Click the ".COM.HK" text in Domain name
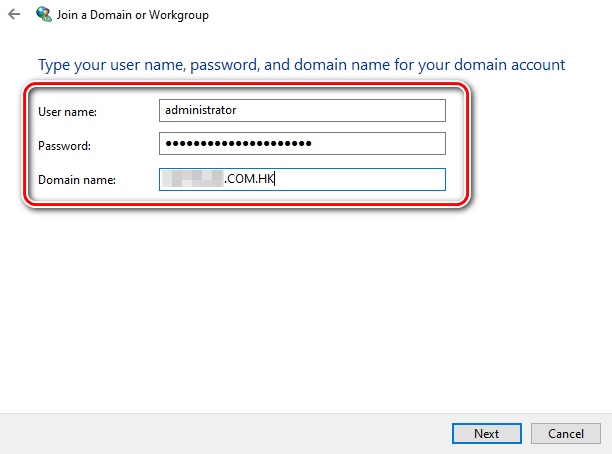The width and height of the screenshot is (612, 454). click(246, 180)
